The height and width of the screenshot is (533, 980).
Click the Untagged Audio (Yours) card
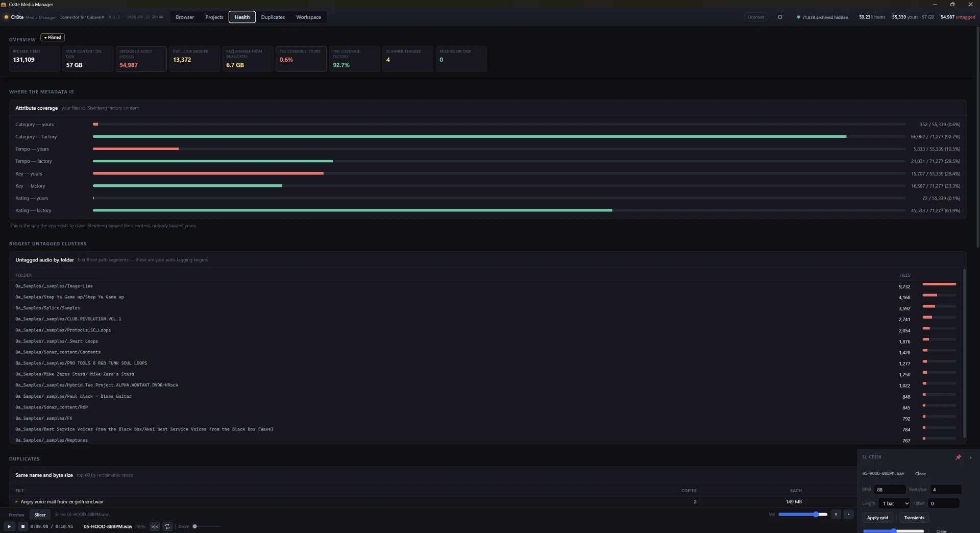click(141, 59)
